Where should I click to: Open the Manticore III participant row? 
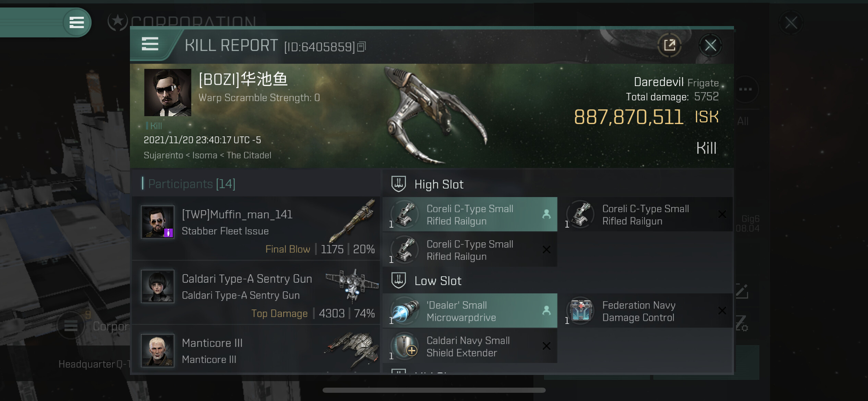[256, 350]
